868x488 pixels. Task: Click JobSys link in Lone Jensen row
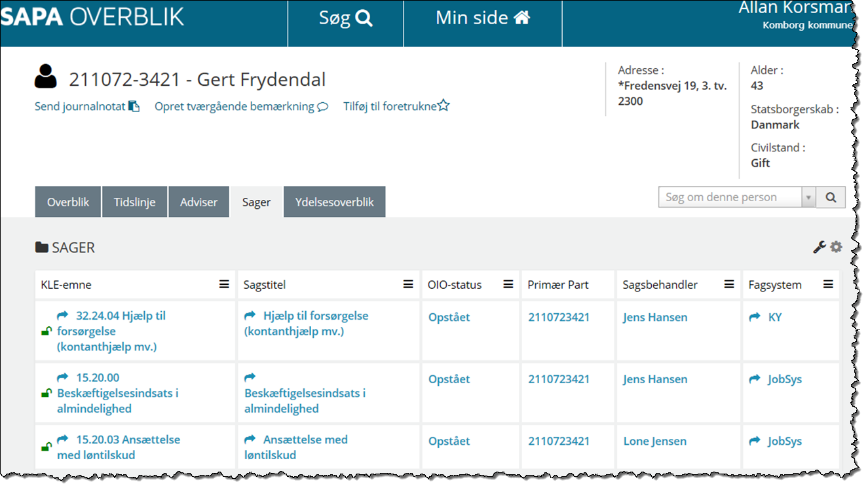[x=785, y=441]
